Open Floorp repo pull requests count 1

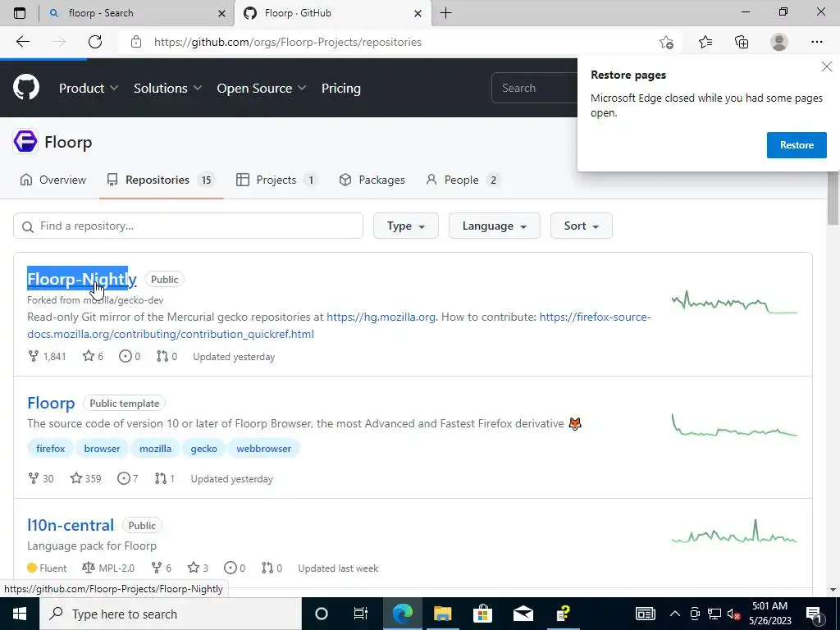point(164,478)
